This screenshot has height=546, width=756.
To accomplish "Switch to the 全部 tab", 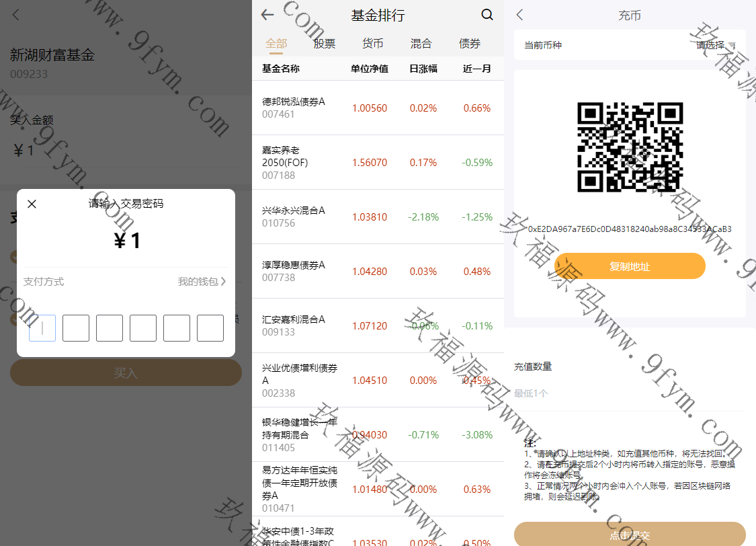I will (x=276, y=44).
